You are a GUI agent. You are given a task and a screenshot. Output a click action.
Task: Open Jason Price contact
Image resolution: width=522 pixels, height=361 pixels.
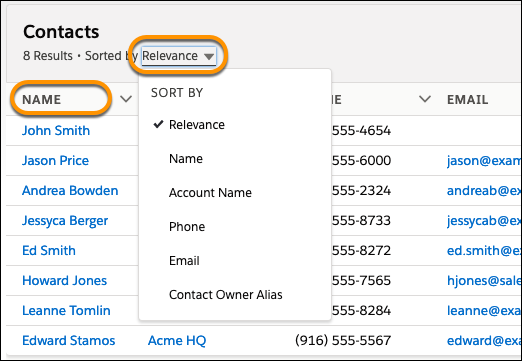pos(55,160)
